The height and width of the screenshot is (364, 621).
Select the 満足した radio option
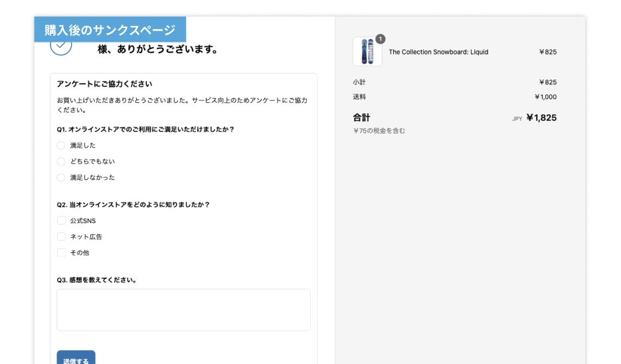pyautogui.click(x=61, y=145)
